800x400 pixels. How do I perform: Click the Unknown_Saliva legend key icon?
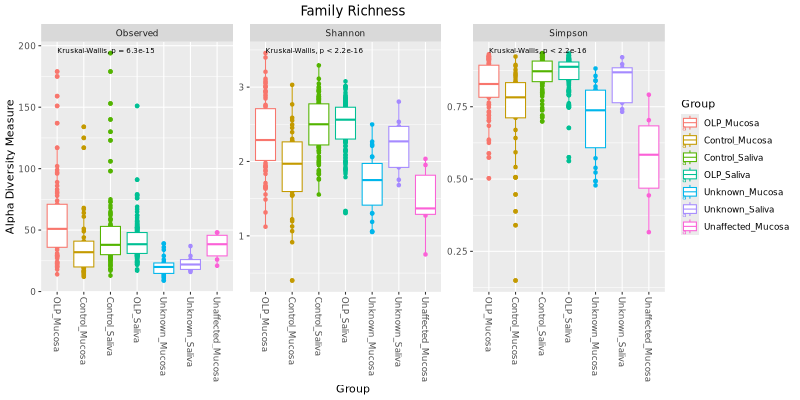(689, 209)
